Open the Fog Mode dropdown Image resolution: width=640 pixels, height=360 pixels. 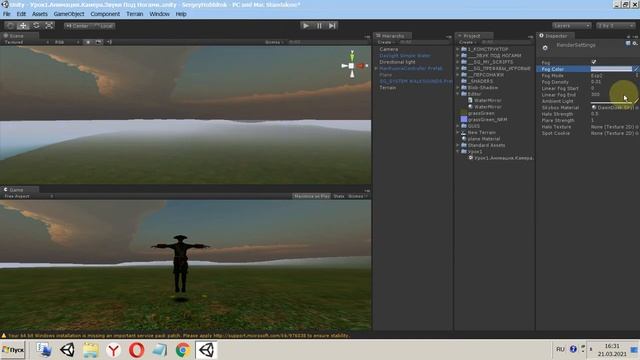click(x=614, y=76)
